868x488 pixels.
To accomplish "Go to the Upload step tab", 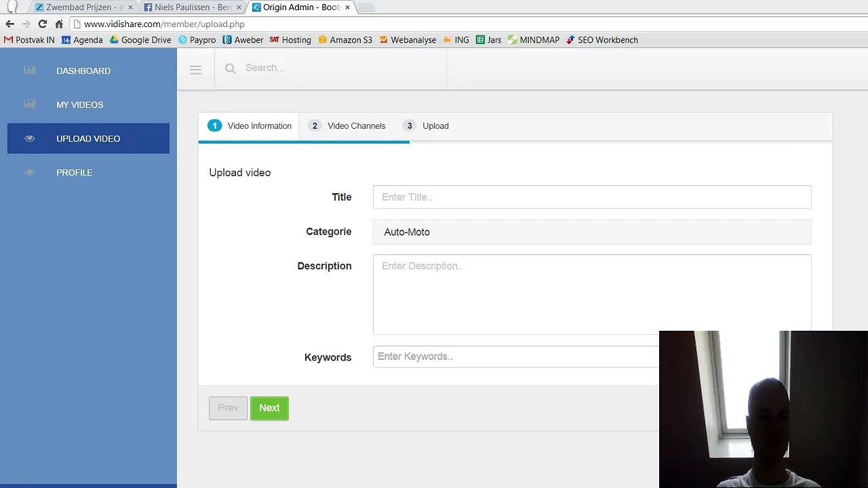I will click(426, 126).
